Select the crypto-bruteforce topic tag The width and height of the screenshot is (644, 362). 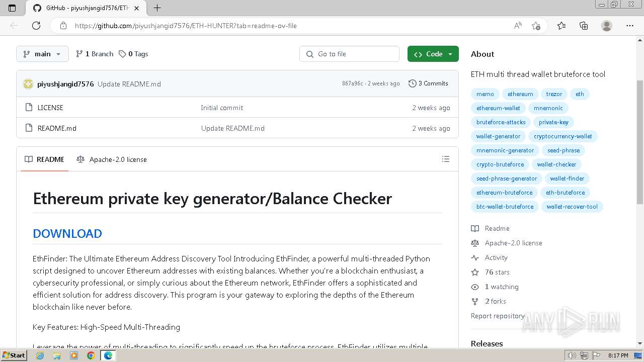500,164
